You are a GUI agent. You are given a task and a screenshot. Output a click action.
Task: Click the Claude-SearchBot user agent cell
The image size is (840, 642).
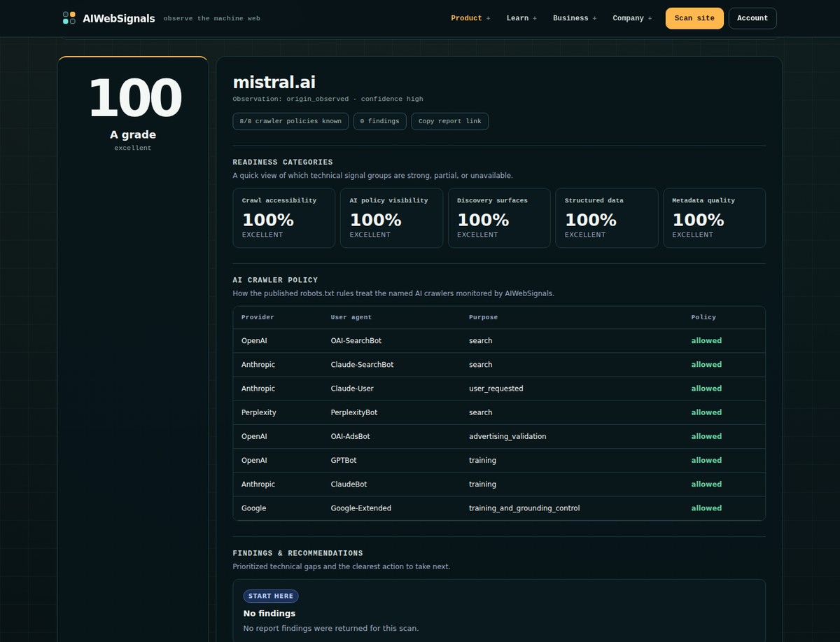(x=362, y=365)
